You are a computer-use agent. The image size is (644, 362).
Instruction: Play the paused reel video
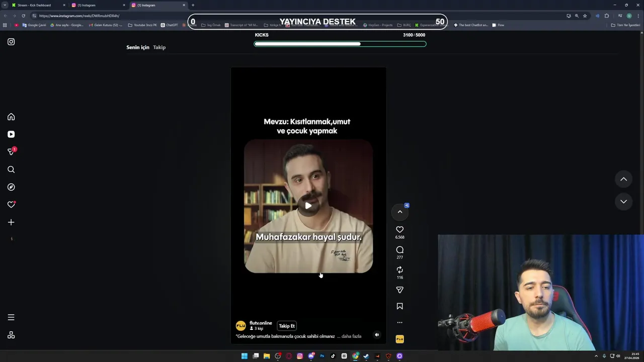(x=308, y=205)
